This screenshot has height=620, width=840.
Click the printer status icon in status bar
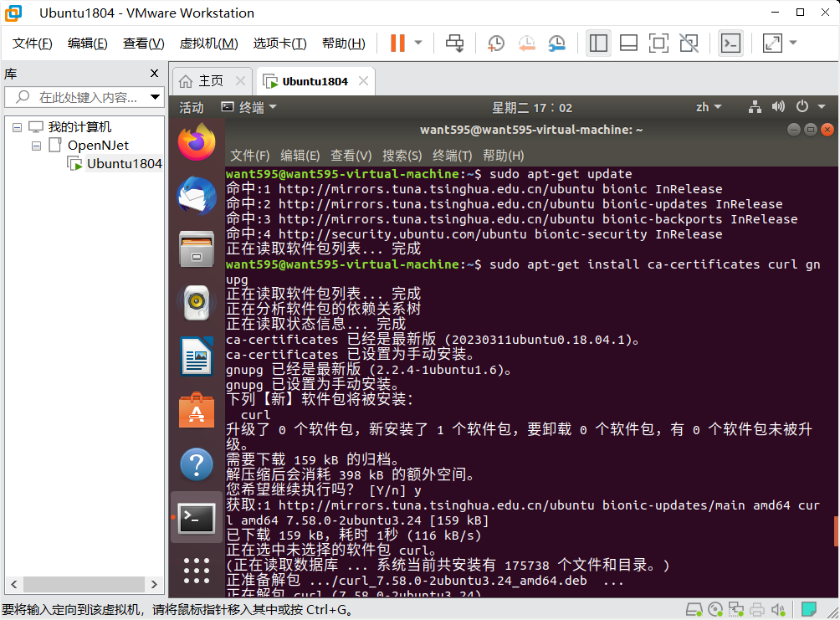point(757,609)
